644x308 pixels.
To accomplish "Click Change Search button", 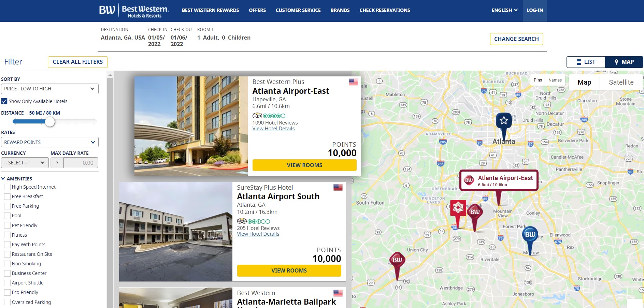I will (516, 39).
